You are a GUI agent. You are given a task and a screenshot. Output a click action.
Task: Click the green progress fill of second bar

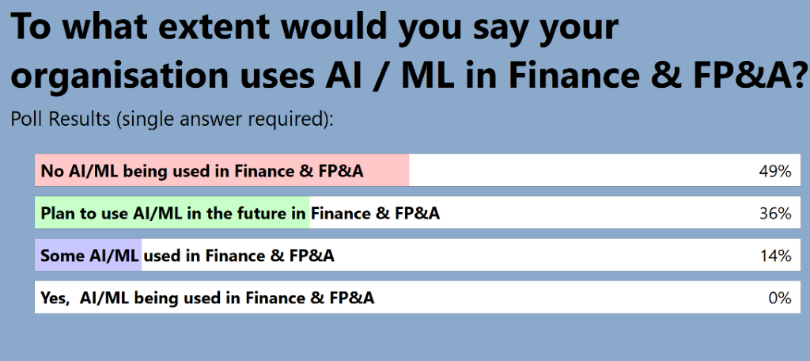tap(173, 212)
